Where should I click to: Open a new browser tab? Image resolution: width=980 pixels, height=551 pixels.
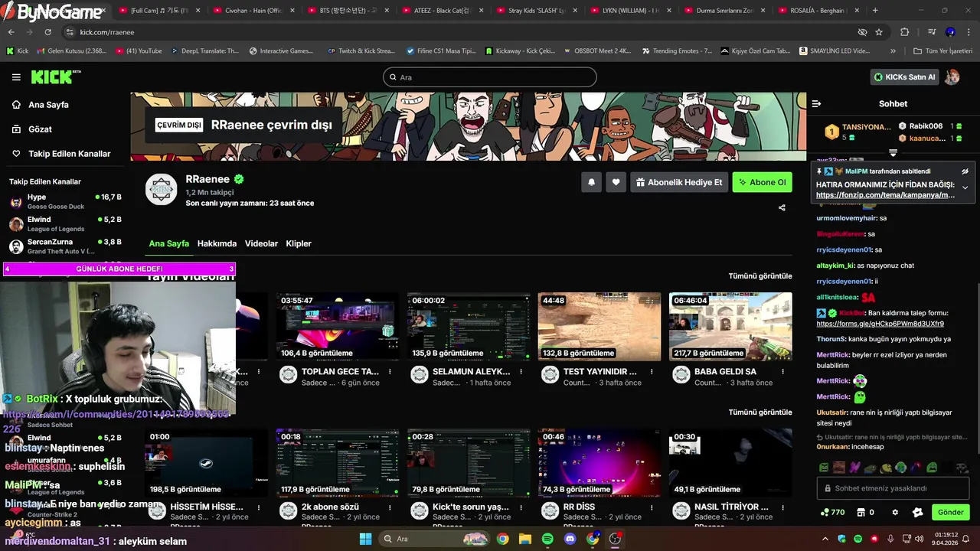[x=875, y=11]
